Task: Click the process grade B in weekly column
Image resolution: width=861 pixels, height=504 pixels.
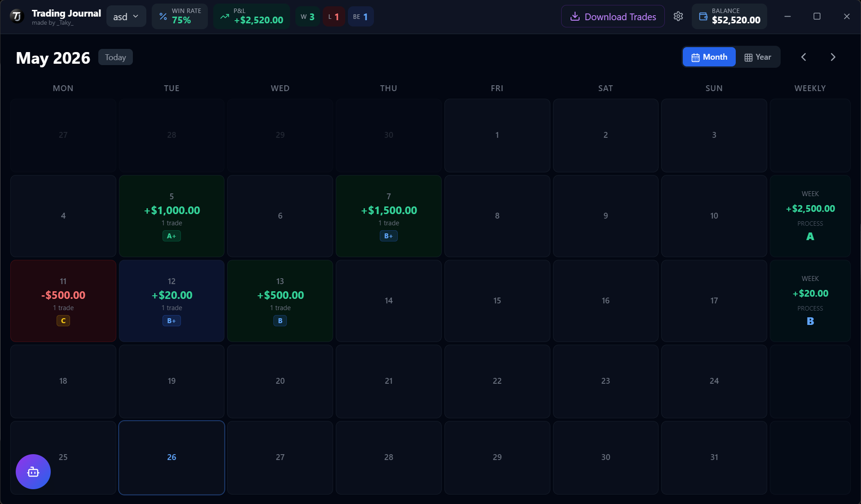Action: pos(810,321)
